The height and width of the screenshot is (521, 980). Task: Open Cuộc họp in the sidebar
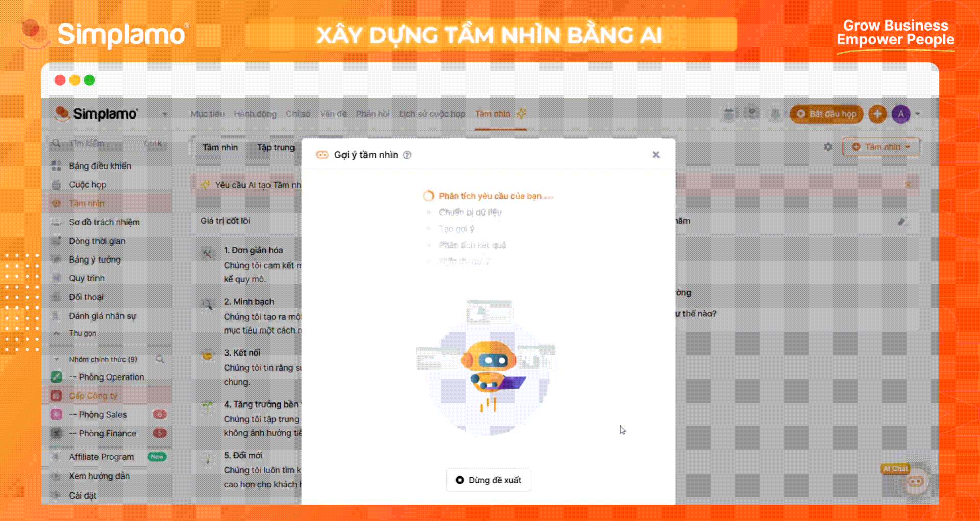coord(88,184)
